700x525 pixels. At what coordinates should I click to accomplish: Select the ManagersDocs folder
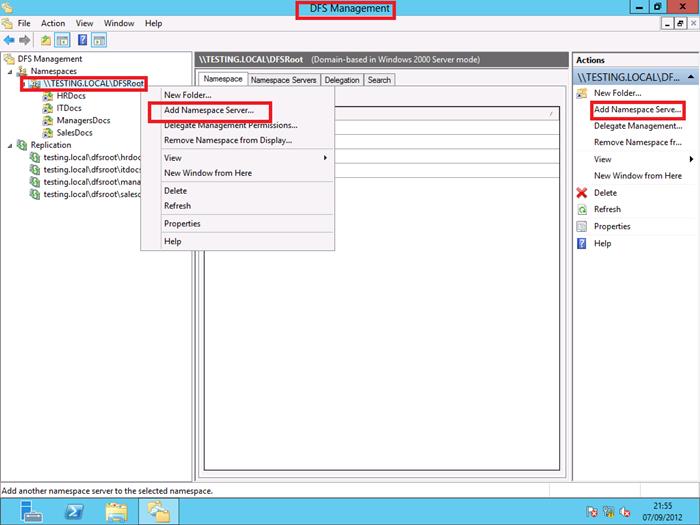[83, 121]
